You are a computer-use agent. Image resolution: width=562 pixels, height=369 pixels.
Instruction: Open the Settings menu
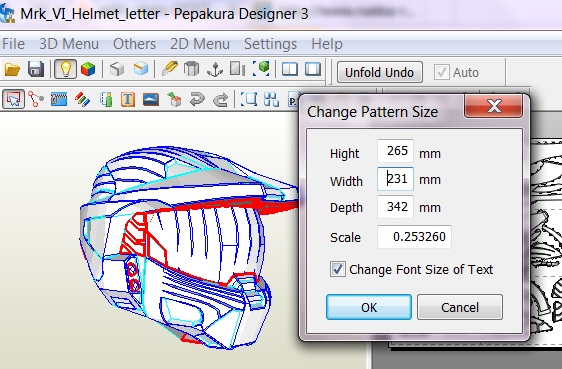click(270, 44)
